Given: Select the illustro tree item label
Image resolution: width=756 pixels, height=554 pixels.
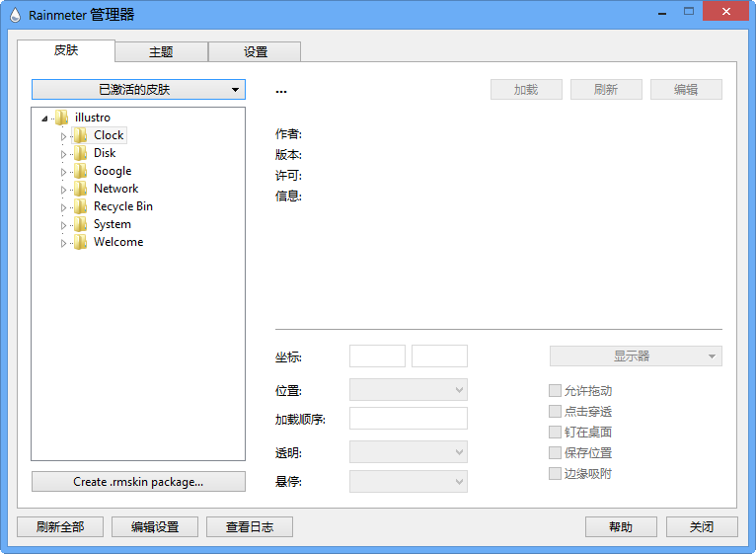Looking at the screenshot, I should click(x=93, y=118).
